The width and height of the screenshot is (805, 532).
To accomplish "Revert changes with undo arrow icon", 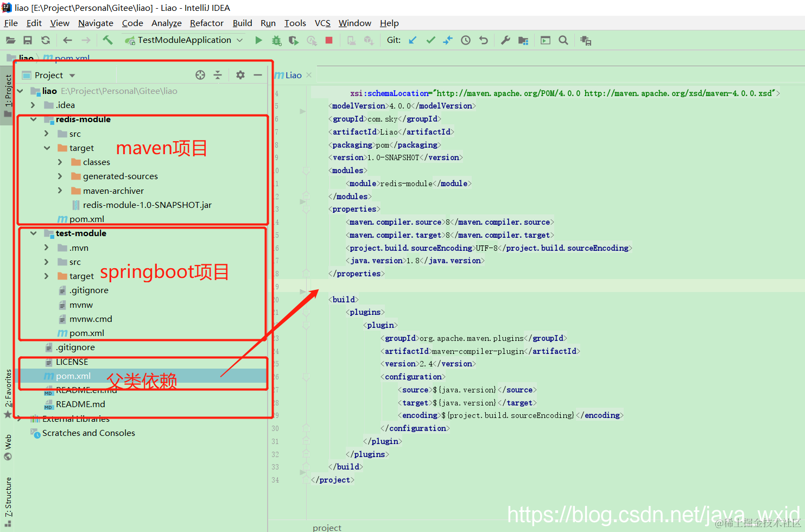I will click(484, 40).
